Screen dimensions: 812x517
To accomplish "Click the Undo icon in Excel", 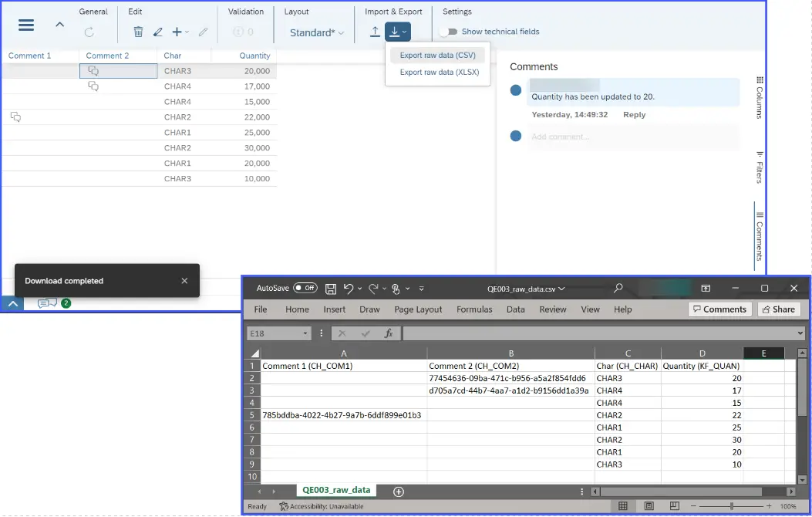I will coord(347,287).
